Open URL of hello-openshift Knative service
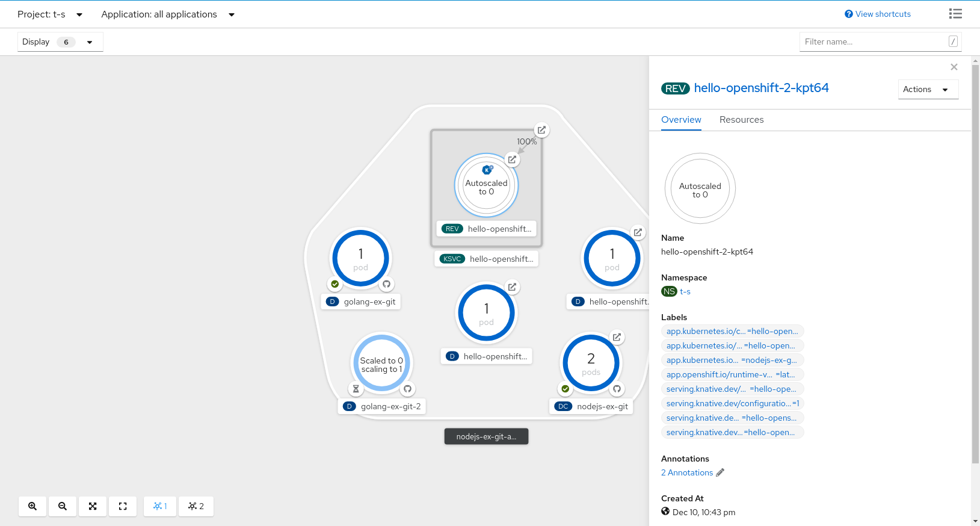The height and width of the screenshot is (526, 980). click(541, 130)
